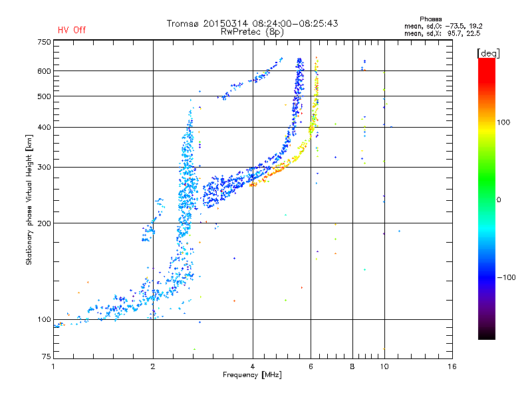
Task: Click the phase colorbar gradient
Action: (x=487, y=199)
